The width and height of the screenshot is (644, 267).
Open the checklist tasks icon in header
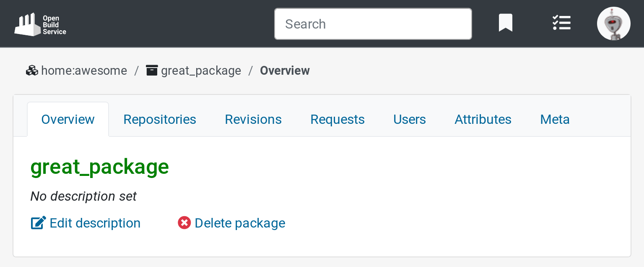(x=561, y=23)
